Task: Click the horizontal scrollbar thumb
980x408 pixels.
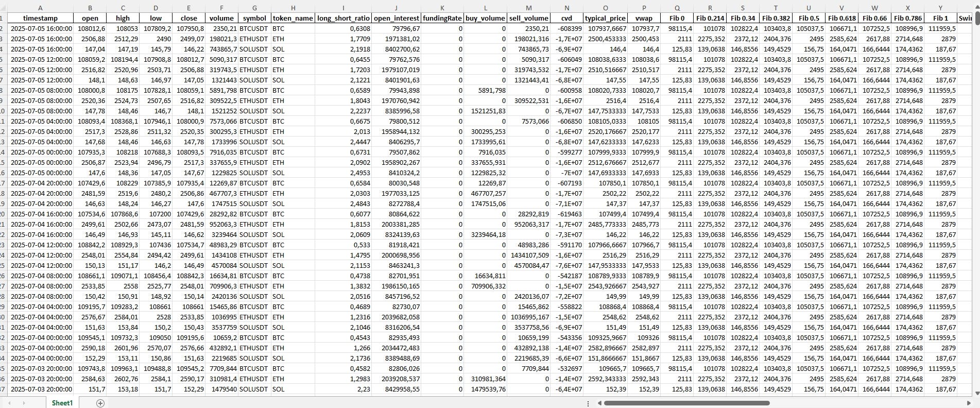Action: 686,403
